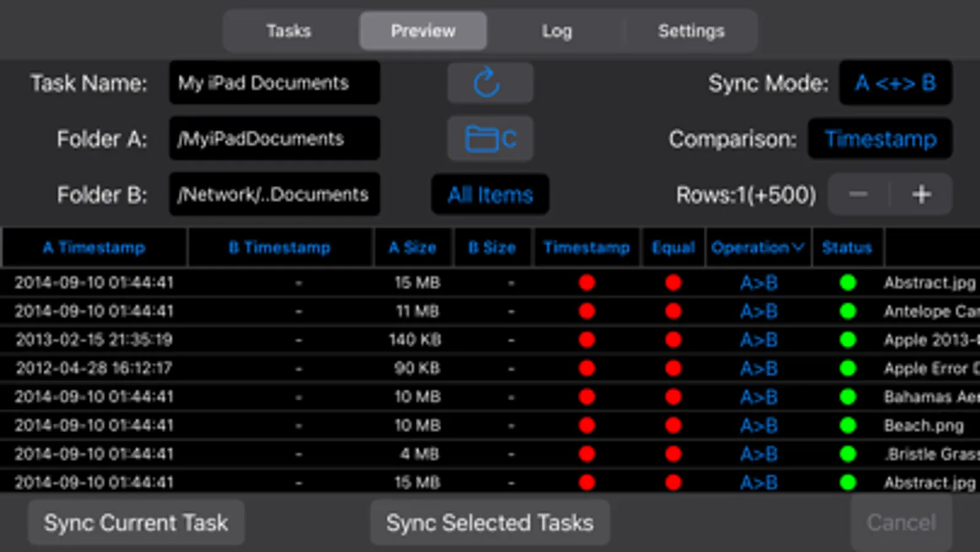Image resolution: width=980 pixels, height=552 pixels.
Task: Click the red Equal dot for Beach.png
Action: [674, 425]
